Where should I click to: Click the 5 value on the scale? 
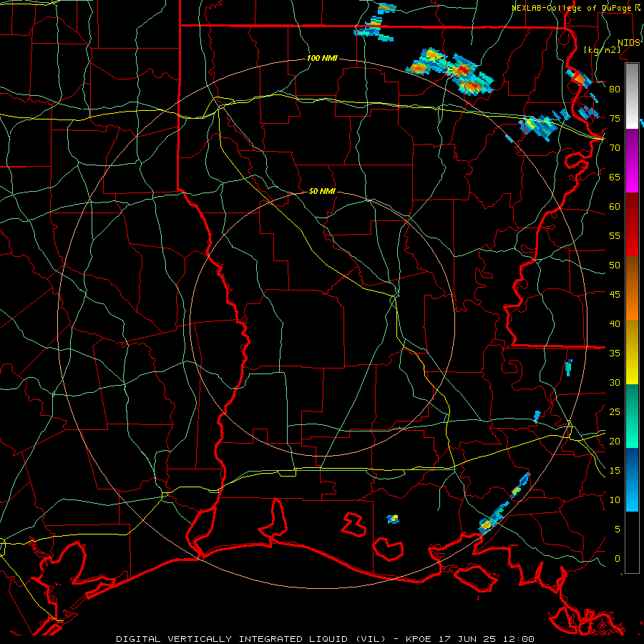pyautogui.click(x=618, y=530)
